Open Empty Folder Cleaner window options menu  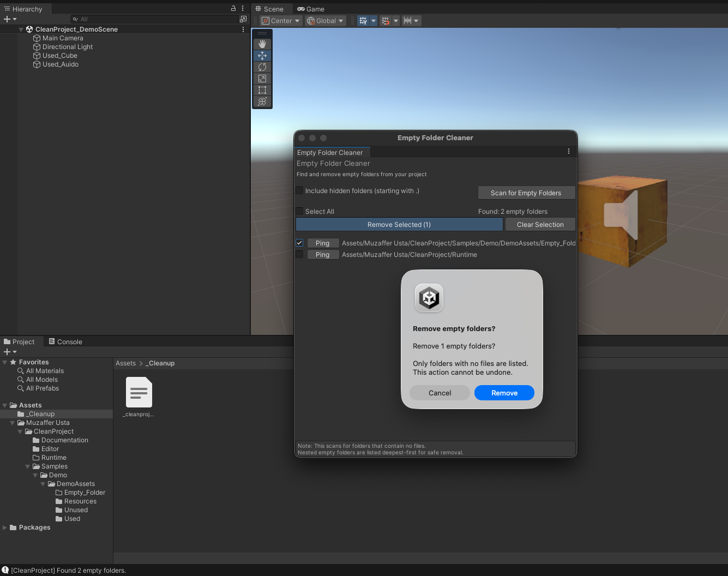(569, 152)
